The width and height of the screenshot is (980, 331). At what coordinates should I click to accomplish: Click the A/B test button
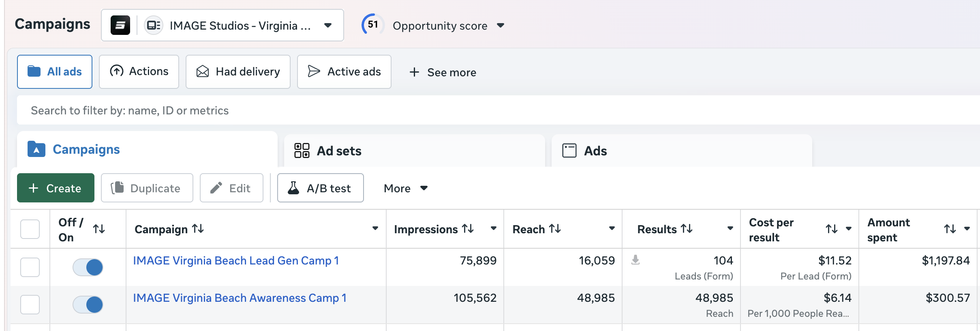[x=321, y=188]
